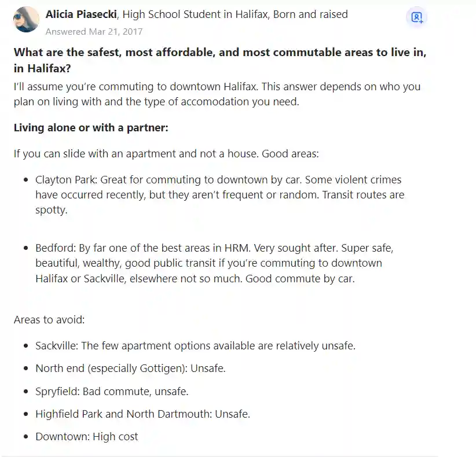This screenshot has height=457, width=476.
Task: Click the bullet dot beside Clayton Park
Action: 26,180
